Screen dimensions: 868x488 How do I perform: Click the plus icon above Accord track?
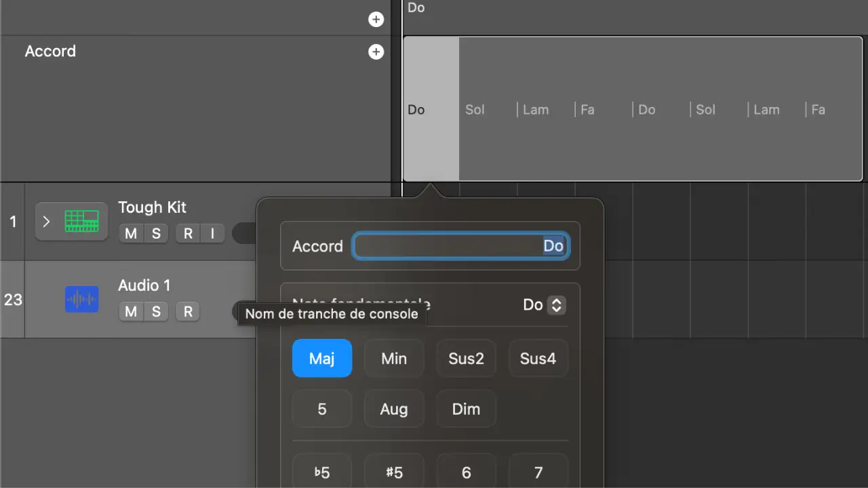(376, 20)
